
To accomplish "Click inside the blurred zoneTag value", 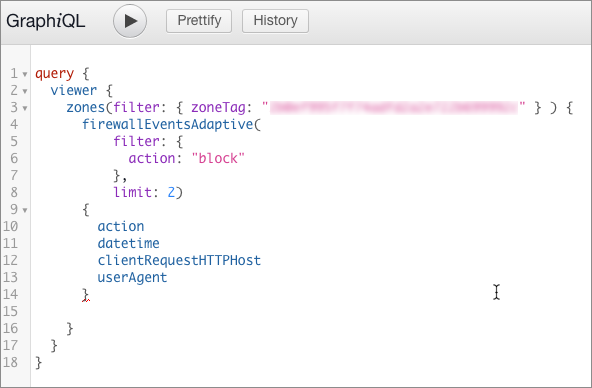I will [394, 108].
